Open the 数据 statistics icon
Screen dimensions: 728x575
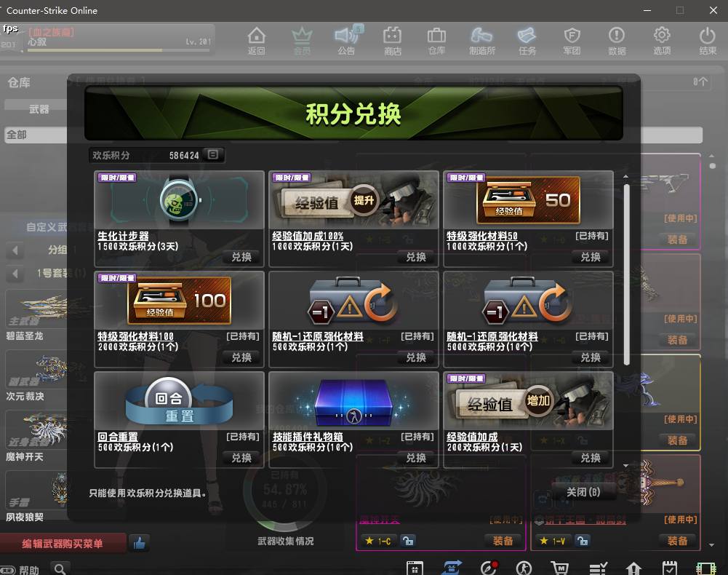click(x=617, y=41)
